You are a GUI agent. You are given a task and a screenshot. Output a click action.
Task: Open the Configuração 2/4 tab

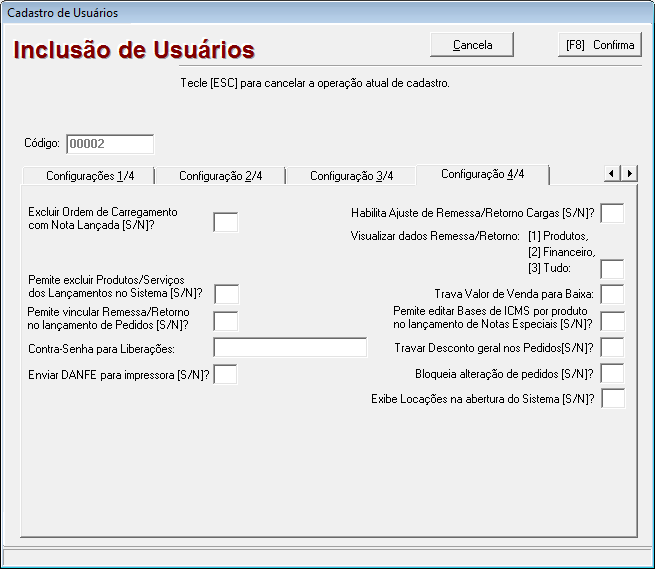[x=220, y=176]
